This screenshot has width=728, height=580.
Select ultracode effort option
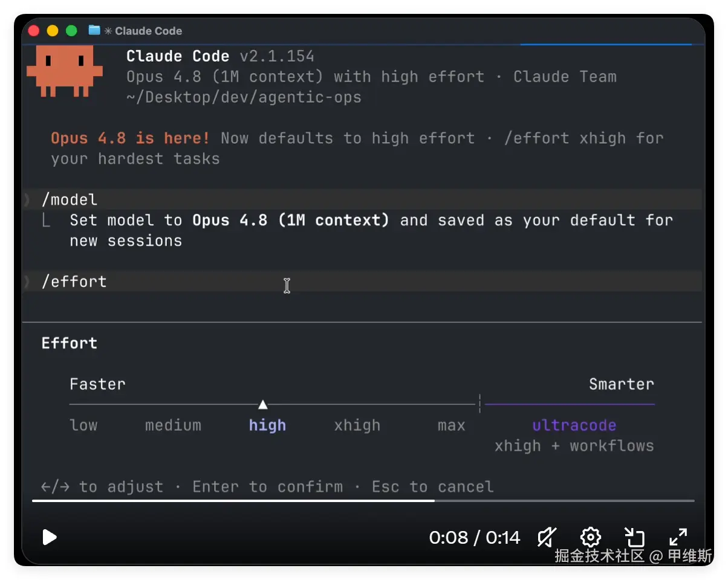(574, 425)
